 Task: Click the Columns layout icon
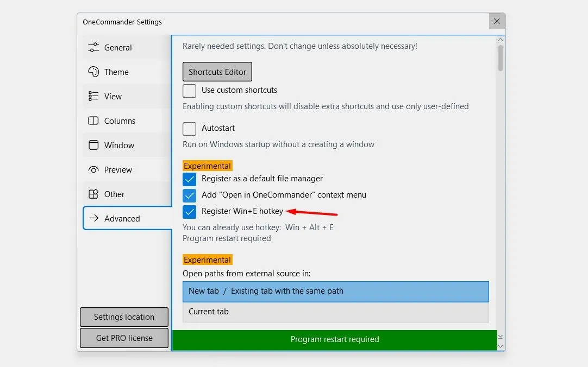pos(93,121)
